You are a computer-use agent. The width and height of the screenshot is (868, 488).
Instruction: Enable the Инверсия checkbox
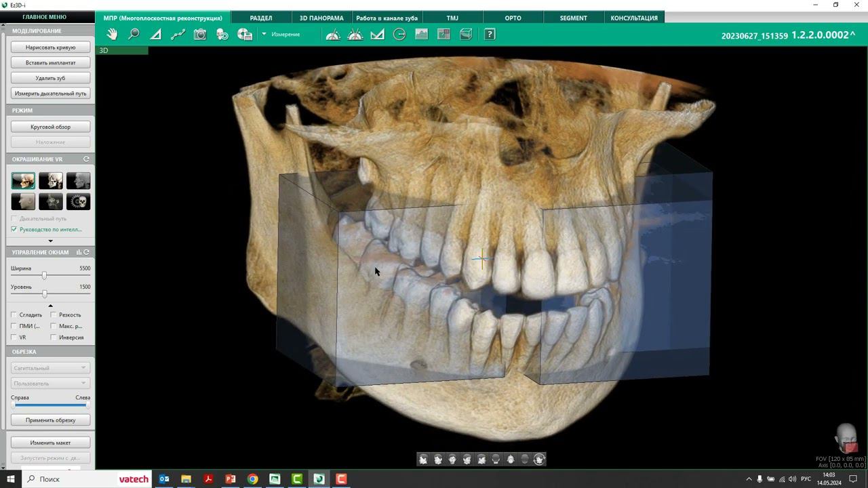[54, 337]
